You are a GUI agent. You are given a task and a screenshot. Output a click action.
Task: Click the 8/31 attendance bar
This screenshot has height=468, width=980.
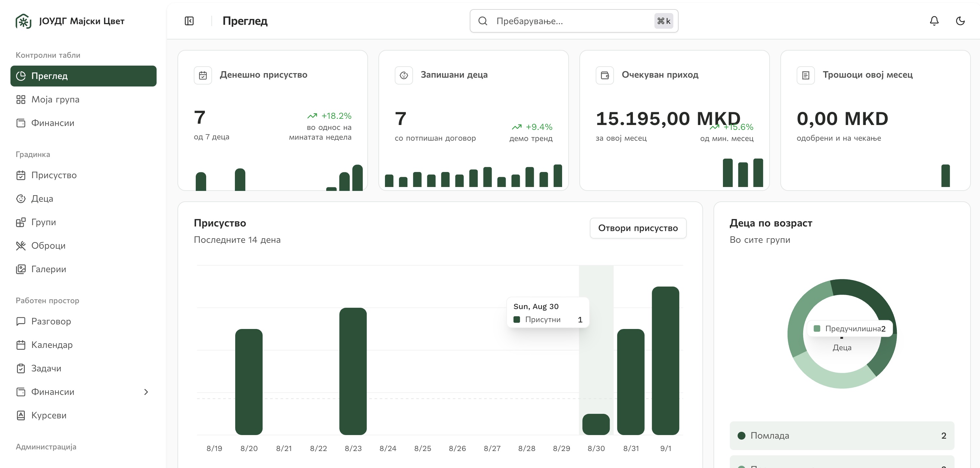(x=631, y=382)
